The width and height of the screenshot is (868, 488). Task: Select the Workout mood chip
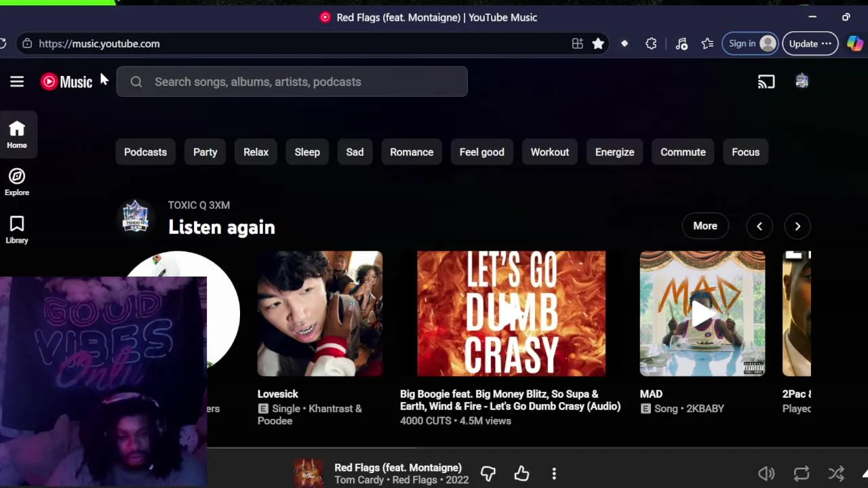coord(549,152)
